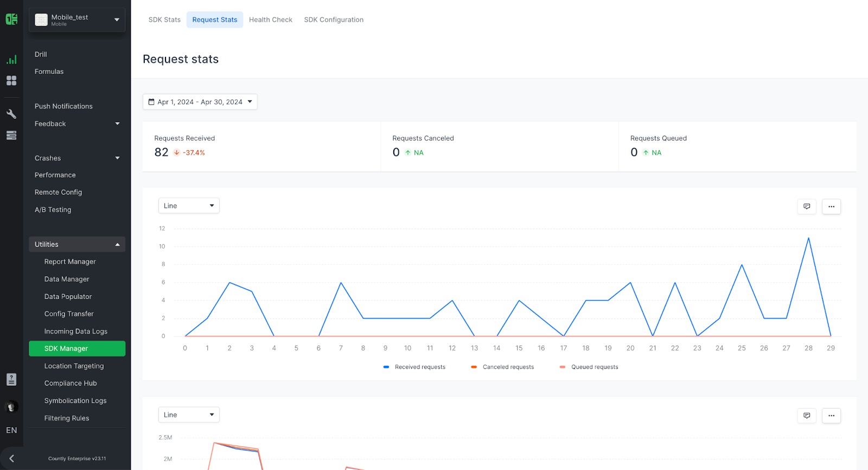Open Incoming Data Logs
The image size is (868, 470).
click(77, 331)
